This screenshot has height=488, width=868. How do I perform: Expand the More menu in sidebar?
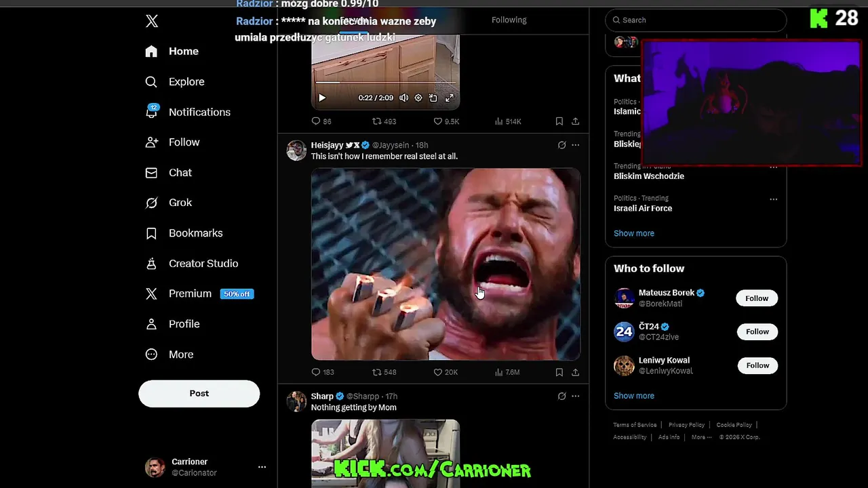coord(170,354)
